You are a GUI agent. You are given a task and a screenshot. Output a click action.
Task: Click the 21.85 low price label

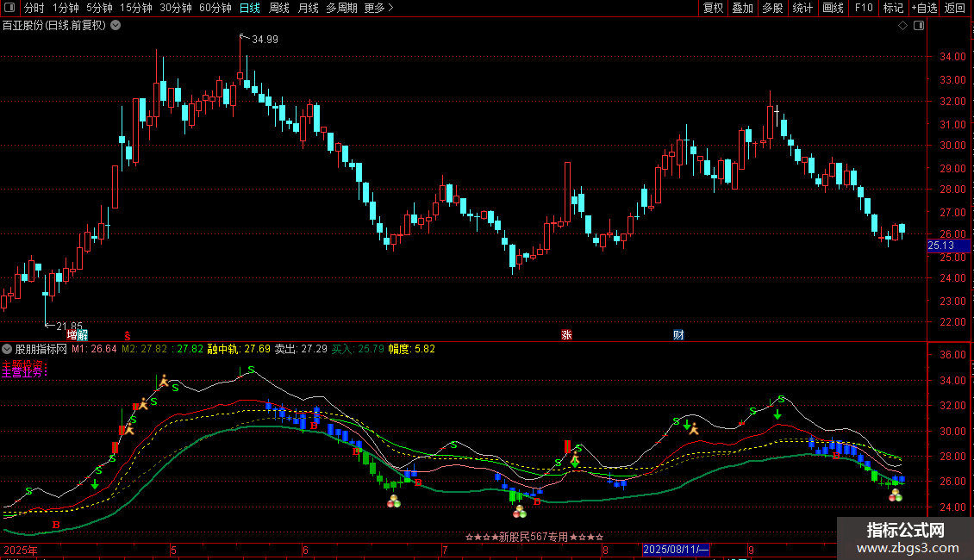[69, 326]
